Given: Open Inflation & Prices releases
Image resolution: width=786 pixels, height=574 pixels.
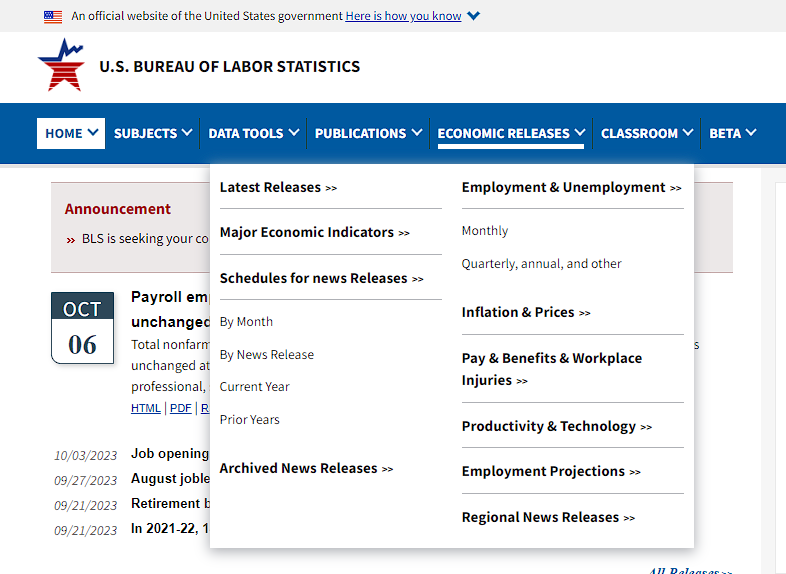Looking at the screenshot, I should [x=526, y=312].
